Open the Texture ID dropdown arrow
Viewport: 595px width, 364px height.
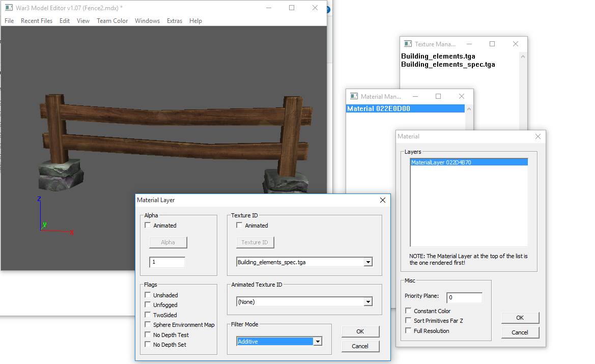coord(367,262)
